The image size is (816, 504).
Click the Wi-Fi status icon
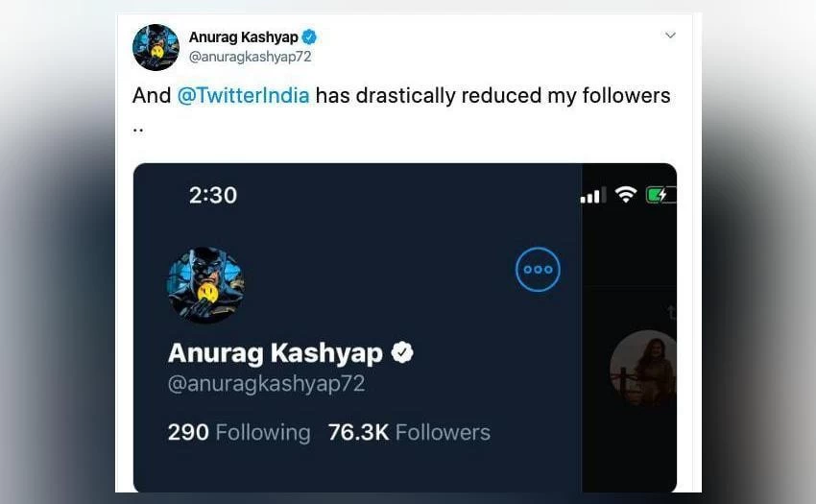[626, 195]
